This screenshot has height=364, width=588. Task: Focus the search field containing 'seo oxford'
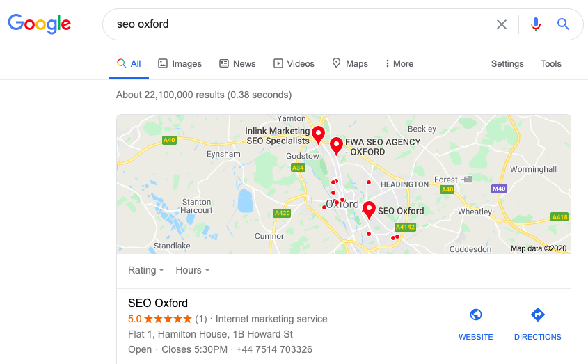[292, 24]
